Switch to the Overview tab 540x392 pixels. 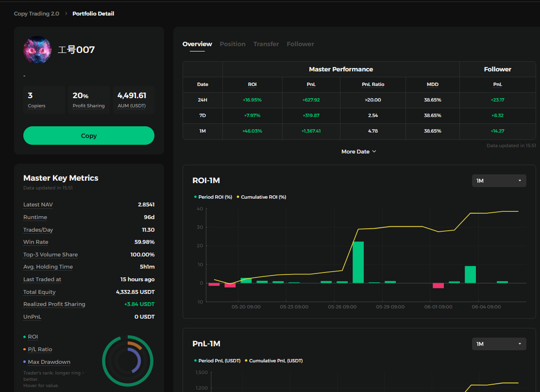[x=197, y=44]
